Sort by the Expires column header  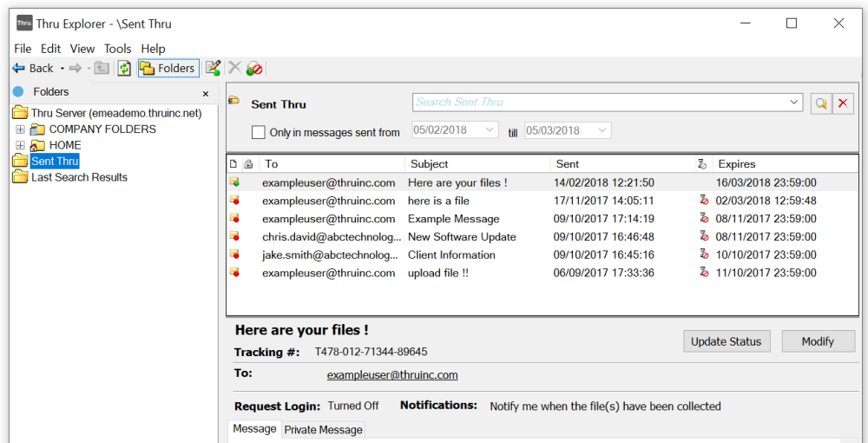(x=786, y=164)
